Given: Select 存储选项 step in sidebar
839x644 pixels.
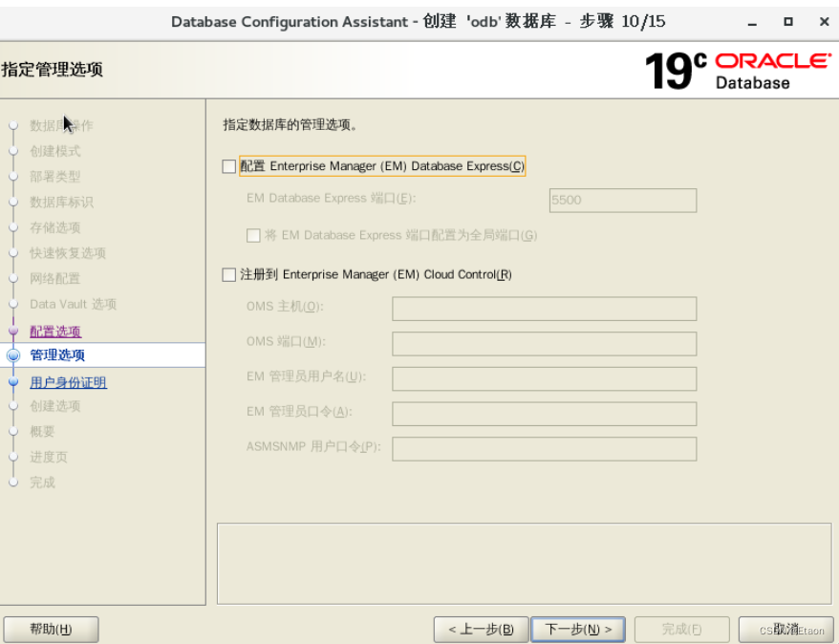Looking at the screenshot, I should (x=55, y=227).
